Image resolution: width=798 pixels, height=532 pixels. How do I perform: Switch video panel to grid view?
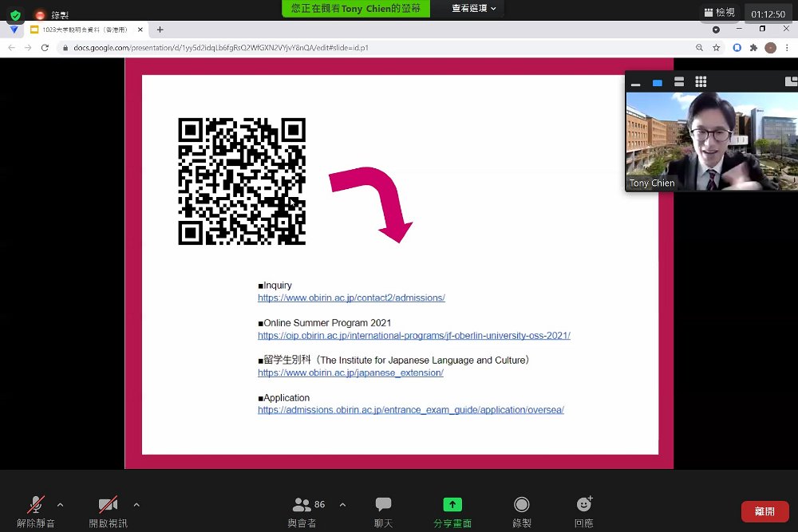(701, 81)
